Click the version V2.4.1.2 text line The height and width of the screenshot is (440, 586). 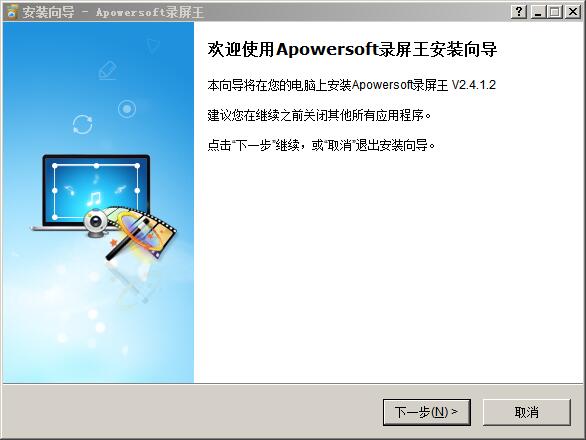point(351,85)
